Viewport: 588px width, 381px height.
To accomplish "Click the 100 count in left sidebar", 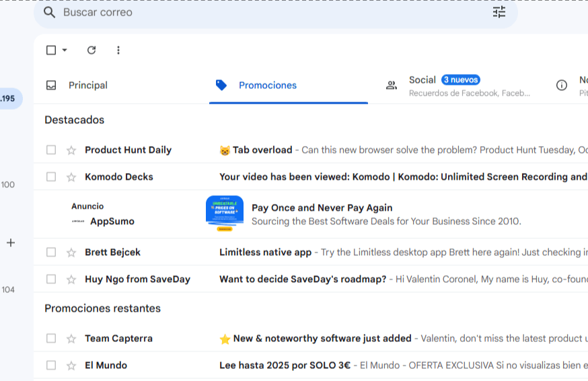I will coord(7,184).
